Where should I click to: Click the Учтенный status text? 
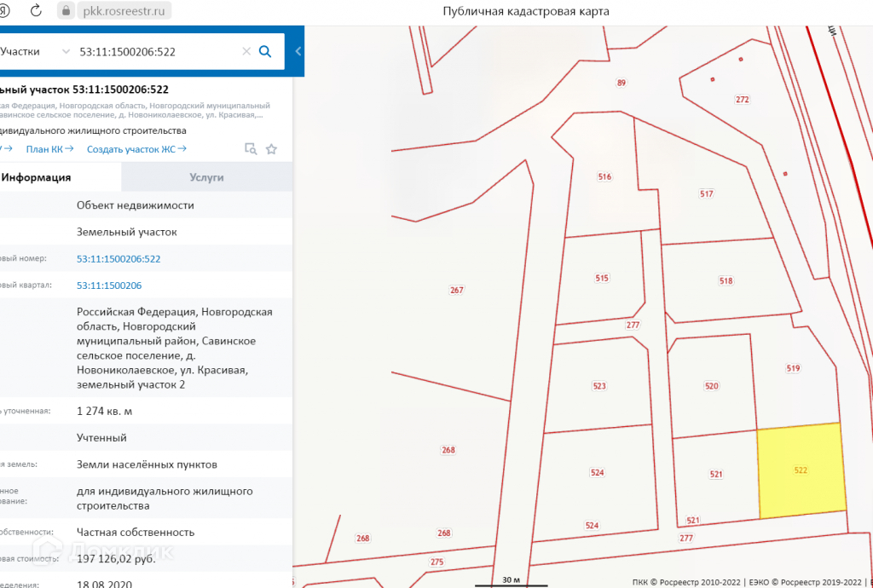tap(102, 438)
